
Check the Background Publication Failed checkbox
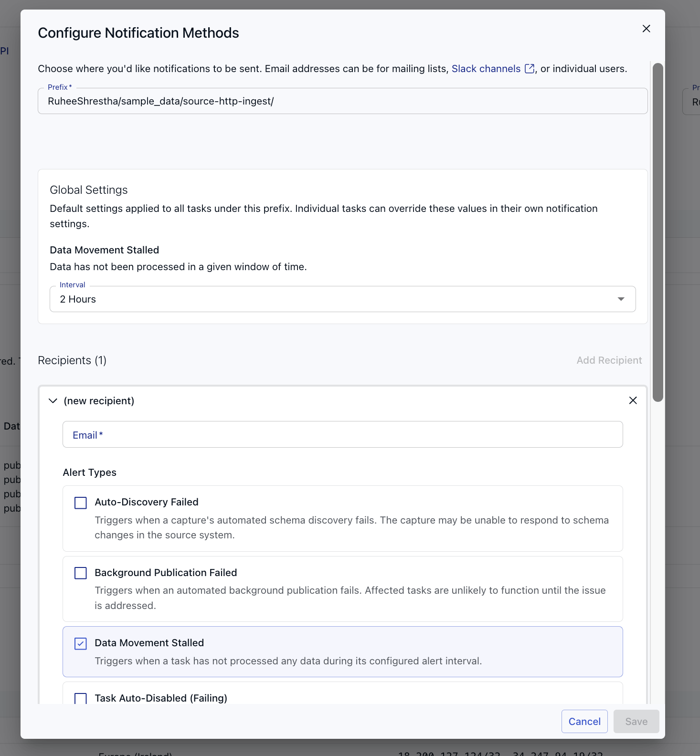pyautogui.click(x=81, y=573)
